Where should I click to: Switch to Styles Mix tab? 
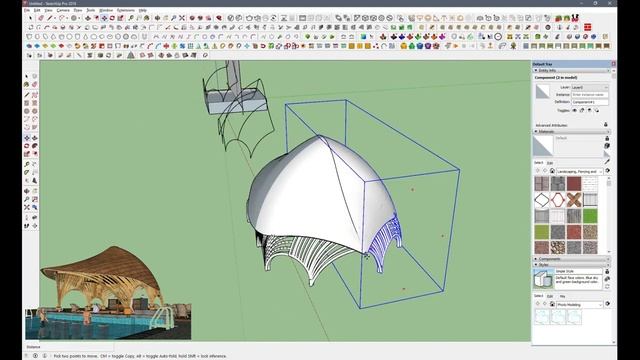pos(562,296)
